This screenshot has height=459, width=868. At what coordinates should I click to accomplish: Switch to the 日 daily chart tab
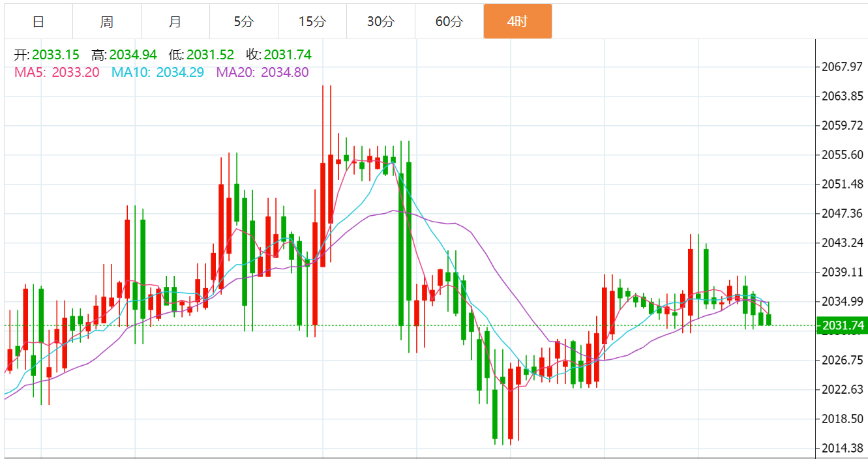coord(38,22)
